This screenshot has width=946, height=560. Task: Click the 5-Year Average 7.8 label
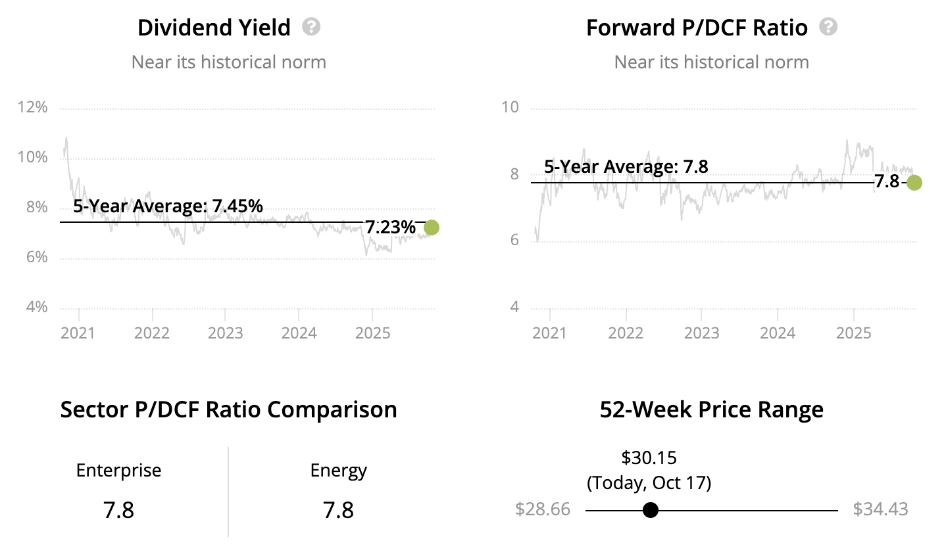626,167
